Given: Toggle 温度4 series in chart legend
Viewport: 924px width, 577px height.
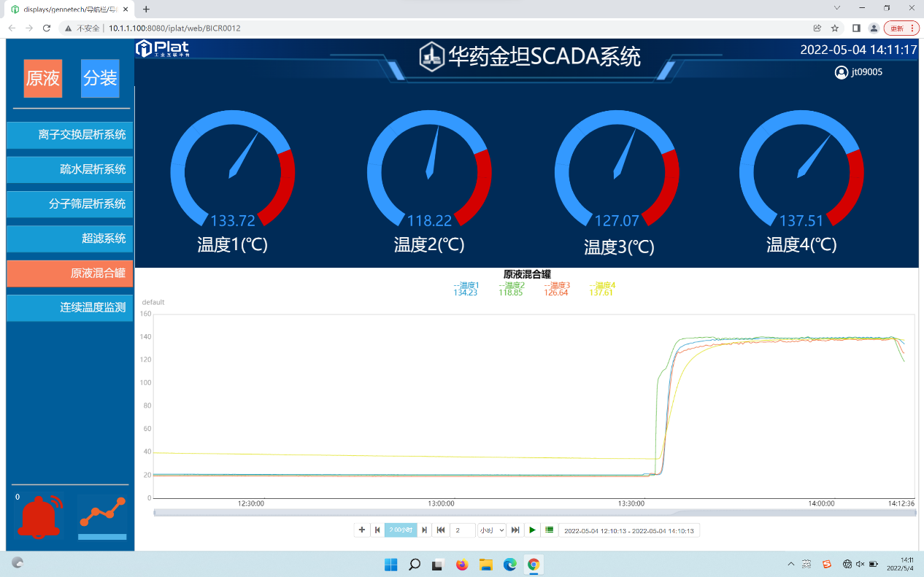Looking at the screenshot, I should pyautogui.click(x=602, y=286).
